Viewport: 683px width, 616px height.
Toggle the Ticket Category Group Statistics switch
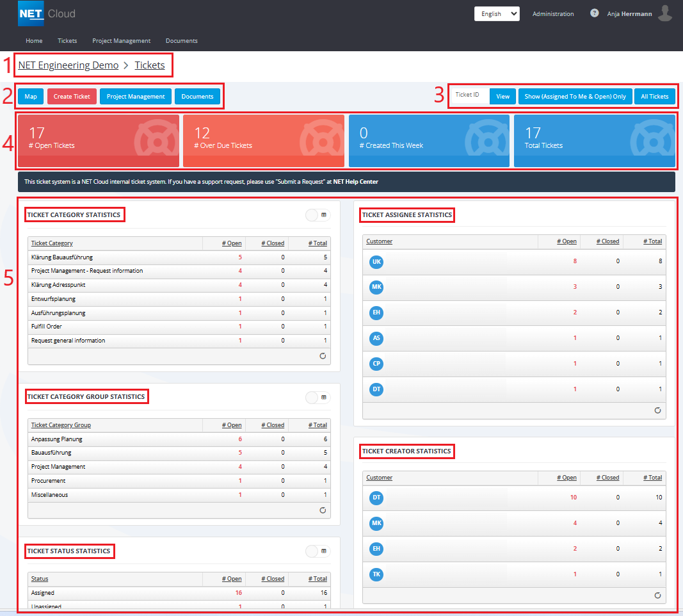pos(317,398)
